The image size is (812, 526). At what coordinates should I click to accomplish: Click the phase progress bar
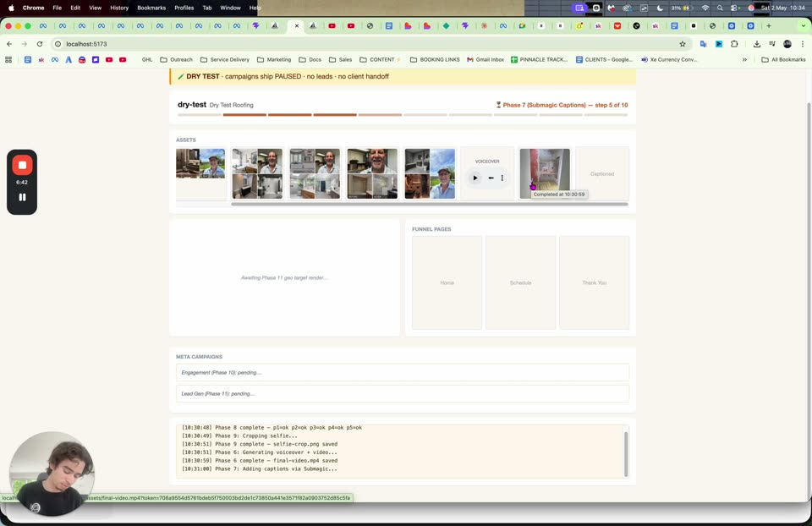403,115
